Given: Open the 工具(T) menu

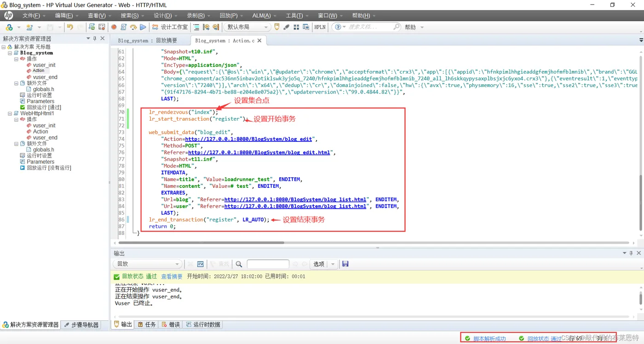Looking at the screenshot, I should tap(294, 16).
